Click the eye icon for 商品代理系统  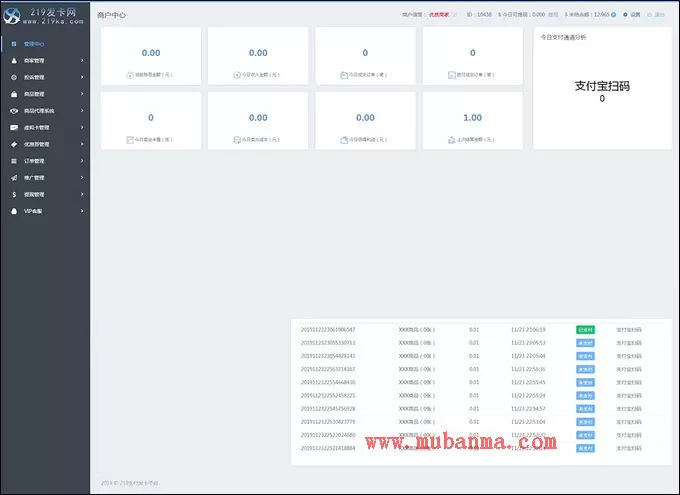click(13, 110)
